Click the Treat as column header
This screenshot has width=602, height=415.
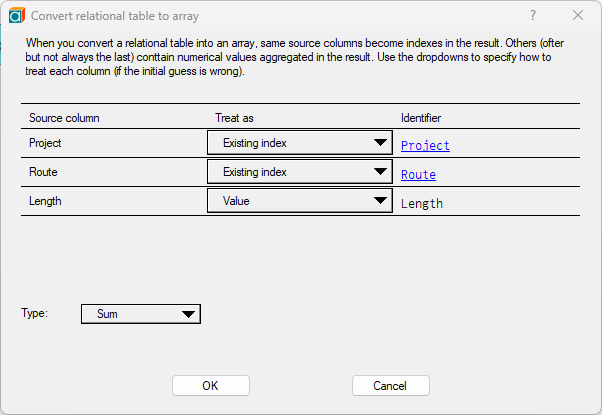pos(234,118)
